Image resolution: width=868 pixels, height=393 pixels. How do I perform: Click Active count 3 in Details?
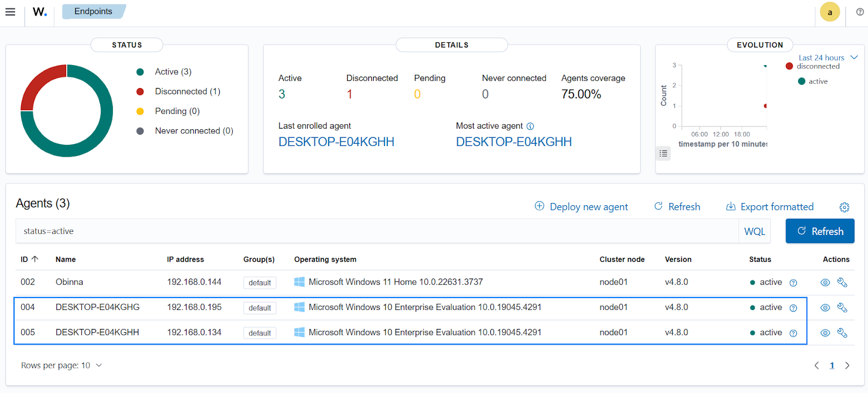[x=282, y=94]
